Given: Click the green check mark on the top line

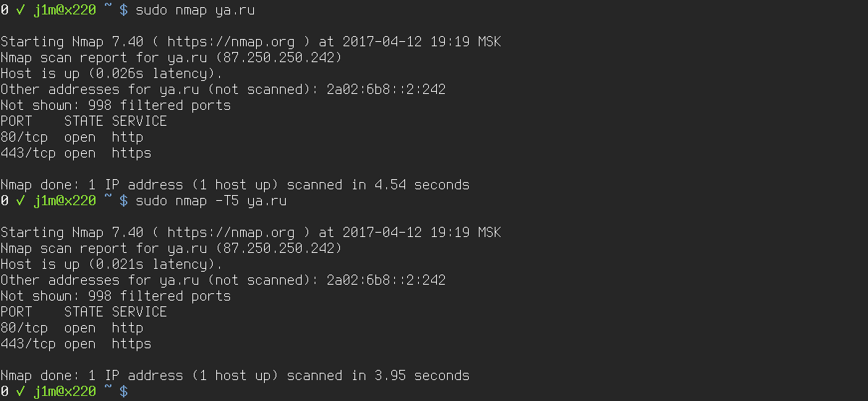Looking at the screenshot, I should click(x=20, y=10).
